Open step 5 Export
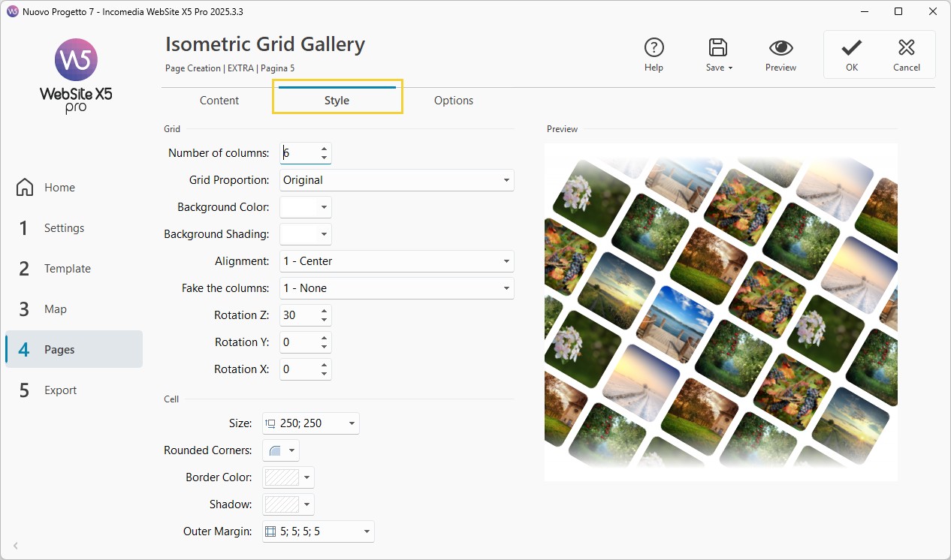This screenshot has width=951, height=560. [74, 390]
